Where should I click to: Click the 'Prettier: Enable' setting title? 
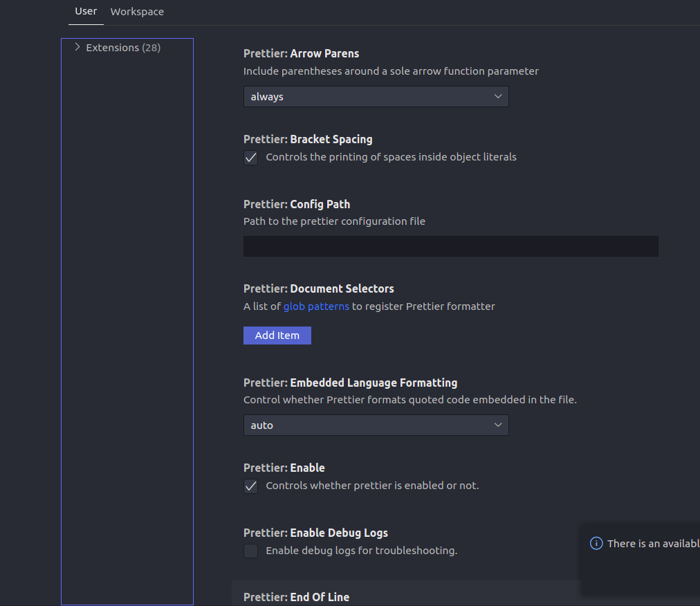click(284, 468)
